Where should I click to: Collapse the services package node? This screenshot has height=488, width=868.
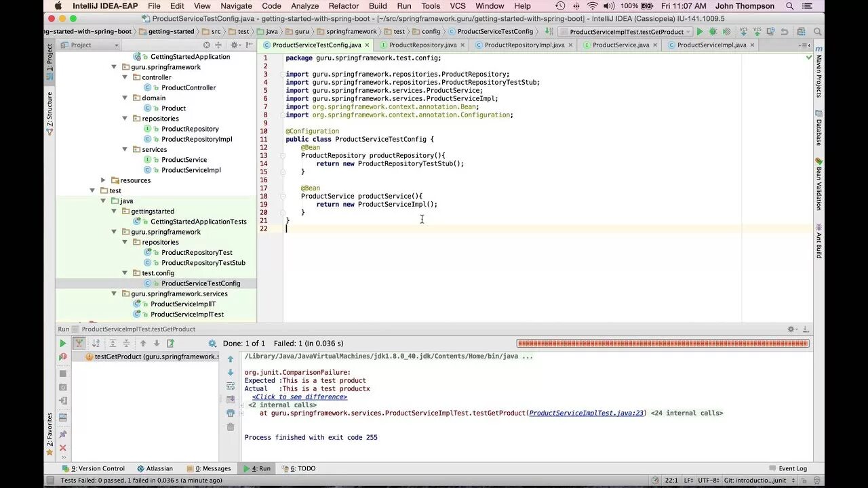click(x=125, y=149)
